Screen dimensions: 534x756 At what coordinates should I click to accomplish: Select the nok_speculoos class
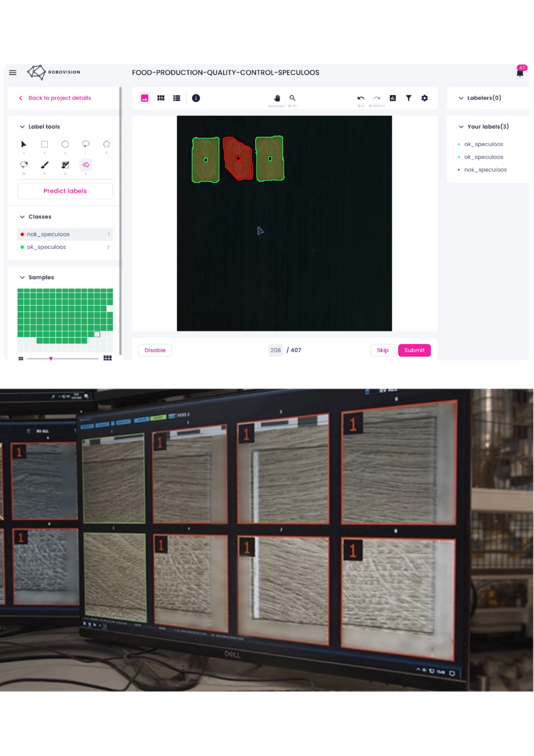pos(48,234)
